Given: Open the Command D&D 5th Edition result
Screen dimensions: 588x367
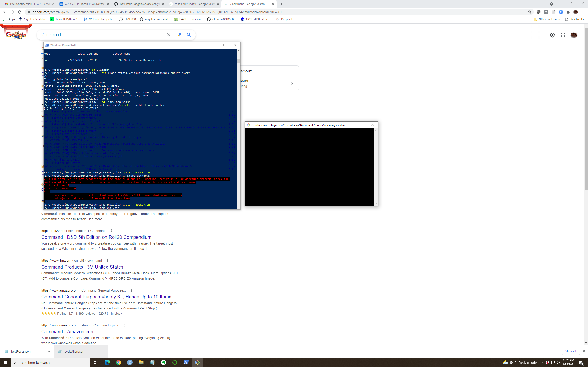Looking at the screenshot, I should pos(96,237).
